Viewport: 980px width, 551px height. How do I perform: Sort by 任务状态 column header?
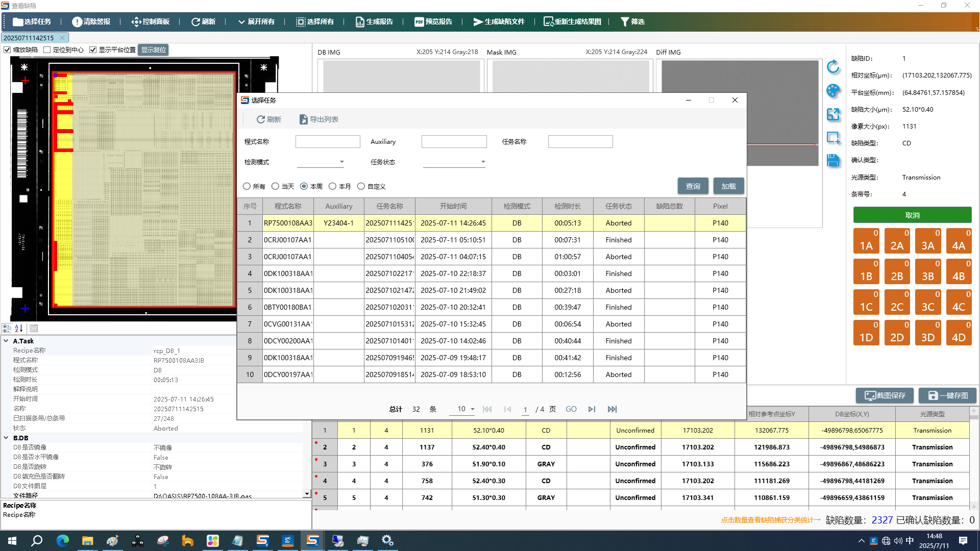coord(619,206)
